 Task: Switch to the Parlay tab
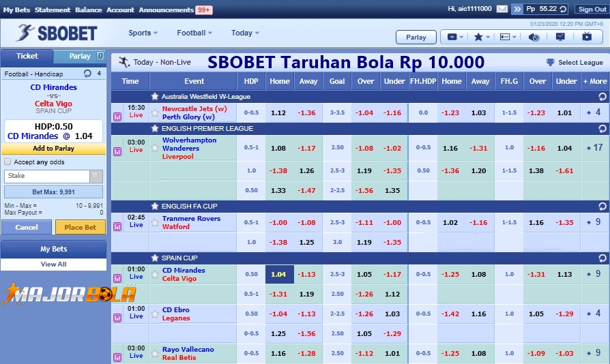(x=80, y=56)
